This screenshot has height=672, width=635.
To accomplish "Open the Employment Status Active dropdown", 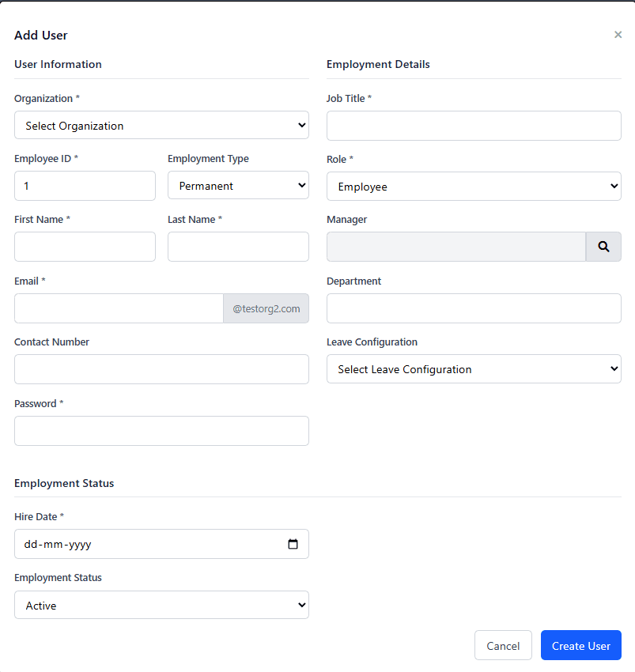I will 161,606.
